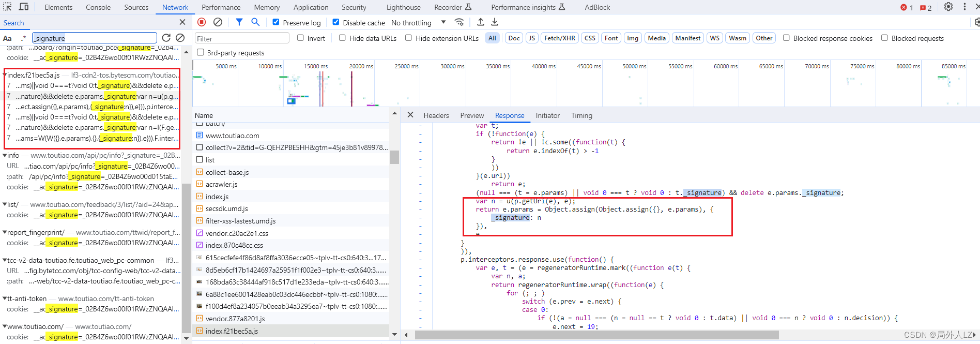Clear the network log
Image resolution: width=980 pixels, height=344 pixels.
point(218,22)
